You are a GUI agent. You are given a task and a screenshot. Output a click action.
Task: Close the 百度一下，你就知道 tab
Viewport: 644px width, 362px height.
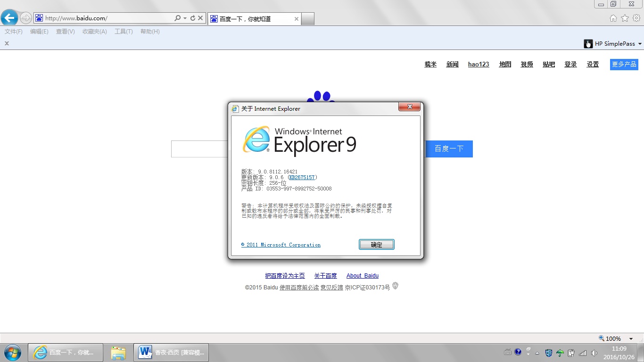[297, 19]
